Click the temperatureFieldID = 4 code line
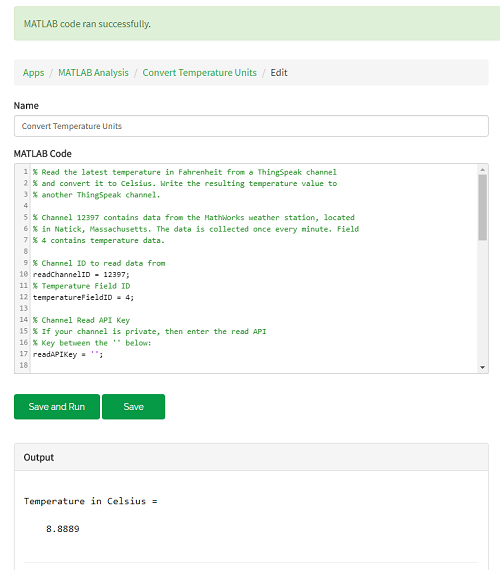The width and height of the screenshot is (500, 570). point(83,297)
